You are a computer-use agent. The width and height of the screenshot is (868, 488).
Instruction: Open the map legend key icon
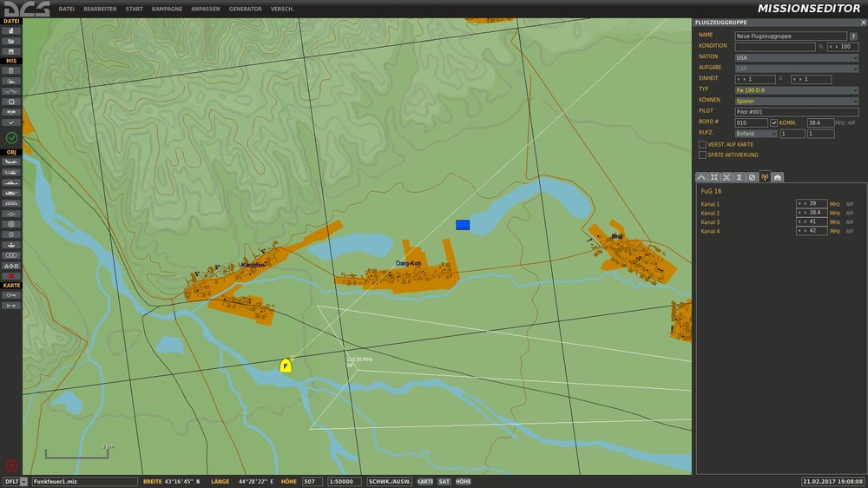[x=11, y=295]
